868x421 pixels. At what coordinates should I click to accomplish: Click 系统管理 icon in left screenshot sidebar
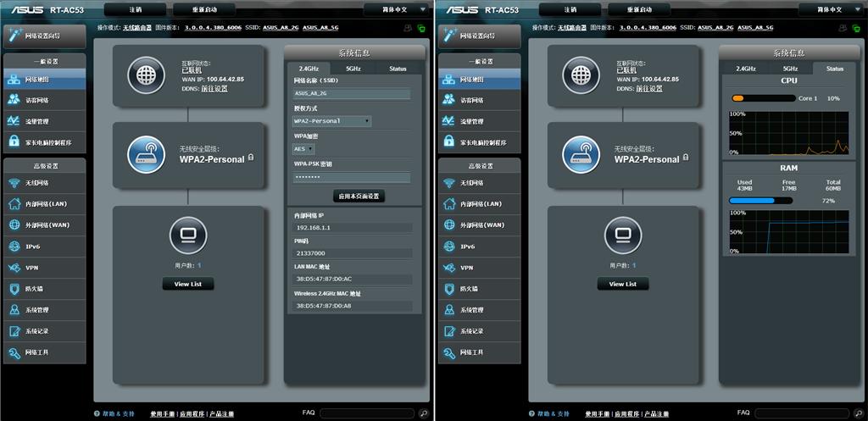coord(14,310)
